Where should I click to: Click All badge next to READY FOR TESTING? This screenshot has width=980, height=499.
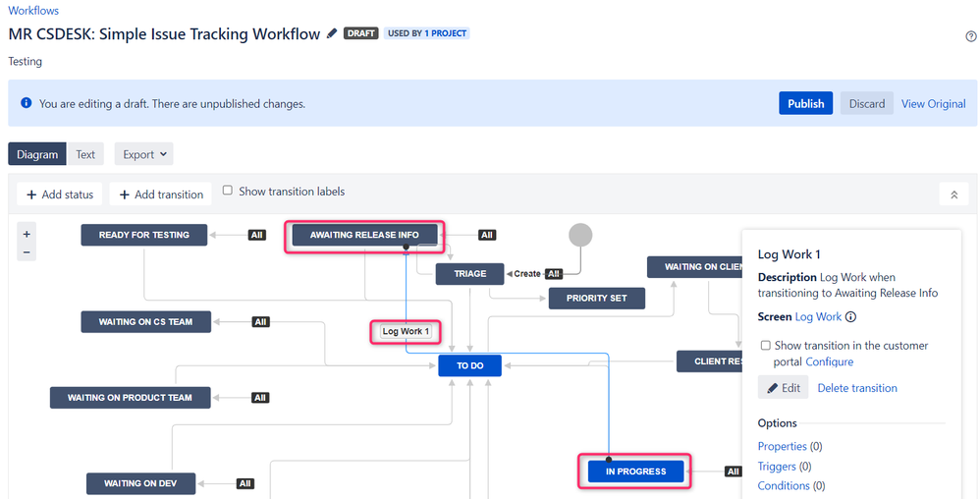[257, 235]
